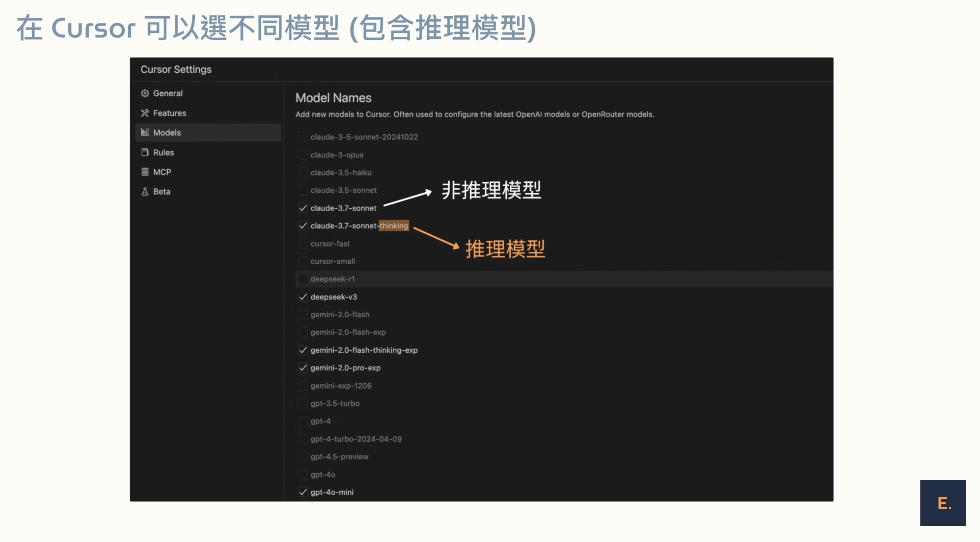Uncheck the deepseek-v3 model checkbox
Viewport: 980px width, 542px height.
pyautogui.click(x=303, y=297)
